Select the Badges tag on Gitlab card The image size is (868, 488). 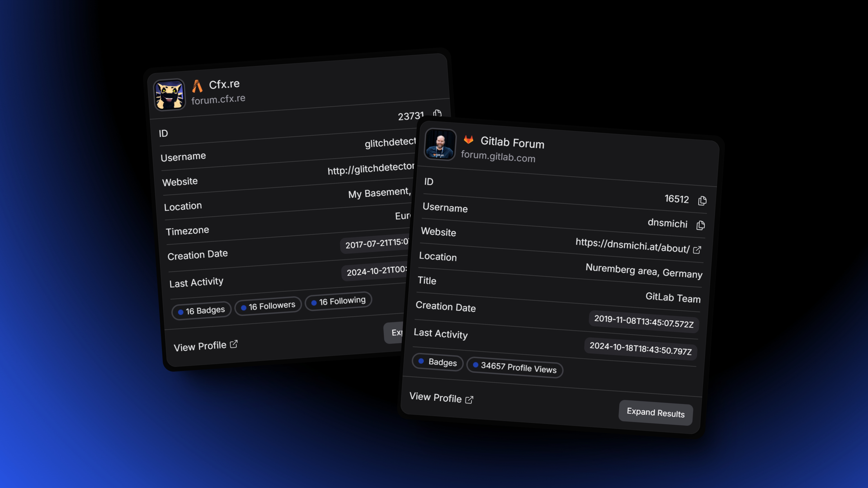point(438,362)
